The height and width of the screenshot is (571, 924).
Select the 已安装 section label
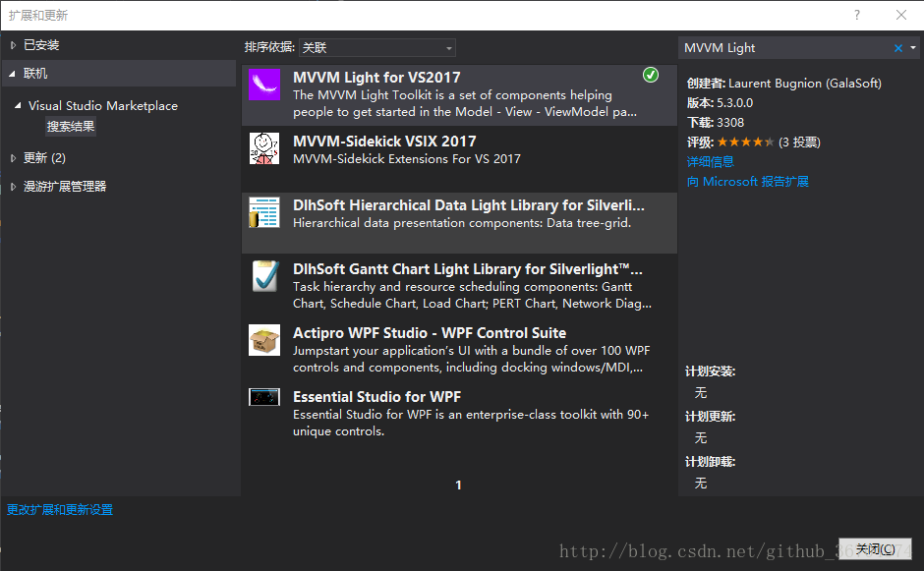tap(41, 45)
